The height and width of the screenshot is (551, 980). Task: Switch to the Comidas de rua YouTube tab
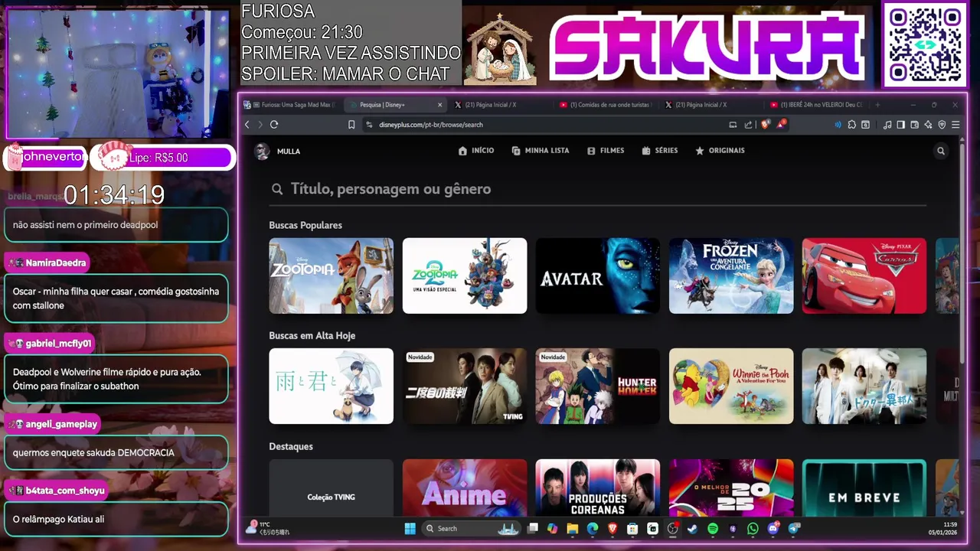click(x=605, y=105)
